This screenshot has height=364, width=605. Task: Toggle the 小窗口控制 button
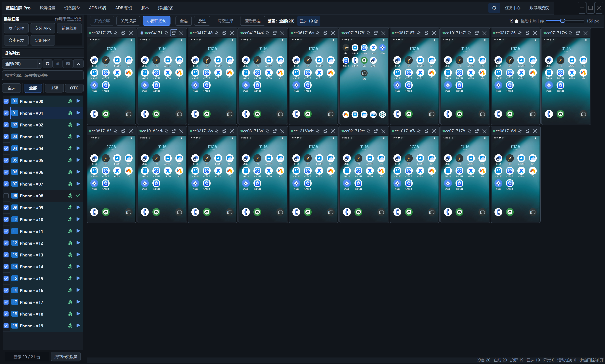[x=156, y=21]
